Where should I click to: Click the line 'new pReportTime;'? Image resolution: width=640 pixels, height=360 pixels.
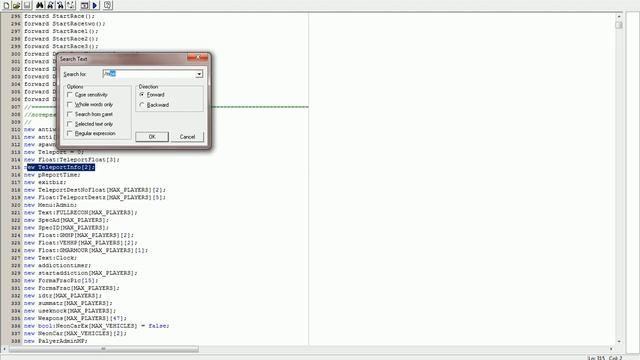tap(52, 175)
